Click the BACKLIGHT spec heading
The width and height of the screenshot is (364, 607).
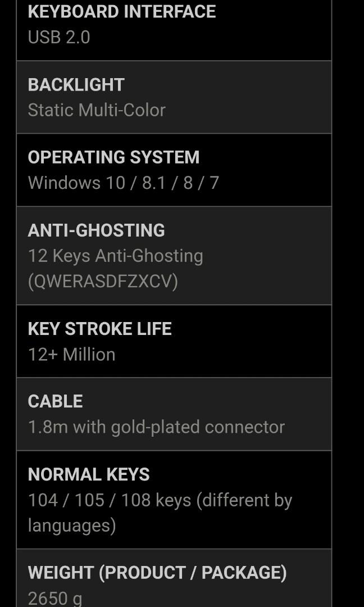(x=76, y=84)
